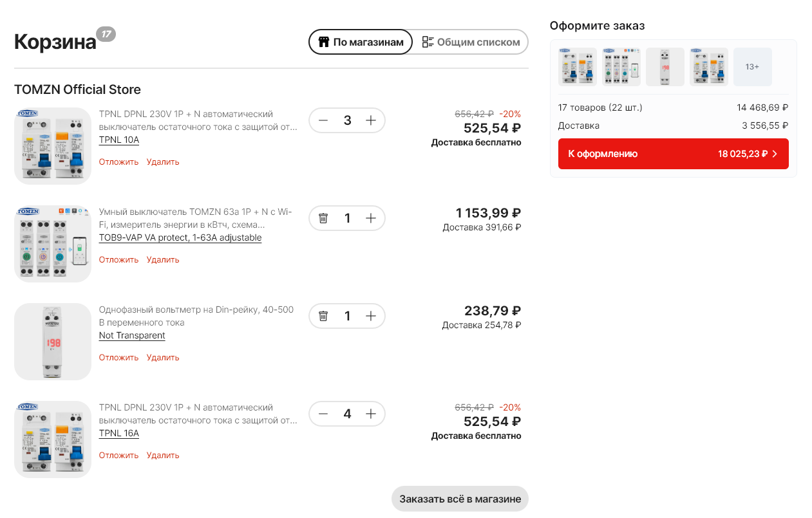Click trash icon for Din-rail voltmeter
This screenshot has height=518, width=812.
pos(323,316)
